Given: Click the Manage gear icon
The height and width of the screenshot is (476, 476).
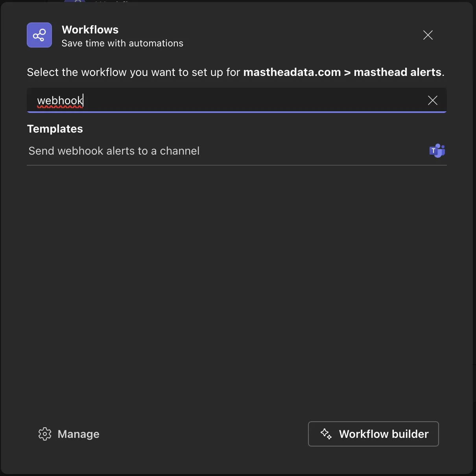Looking at the screenshot, I should point(45,434).
